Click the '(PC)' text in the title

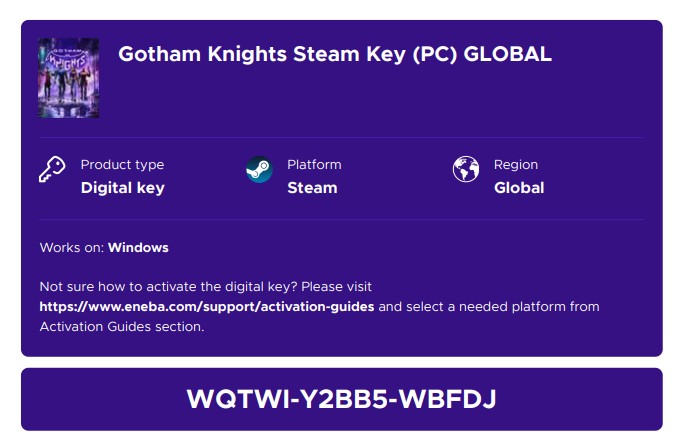click(434, 55)
